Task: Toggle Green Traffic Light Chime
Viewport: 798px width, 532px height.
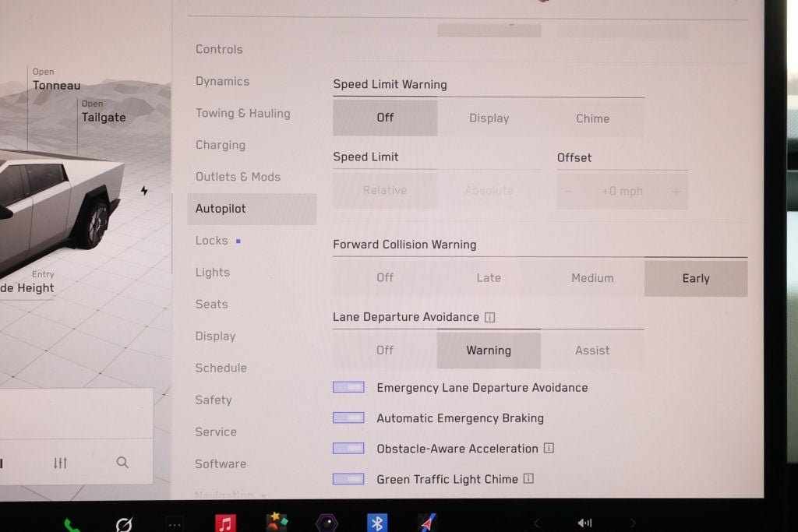Action: pos(348,479)
